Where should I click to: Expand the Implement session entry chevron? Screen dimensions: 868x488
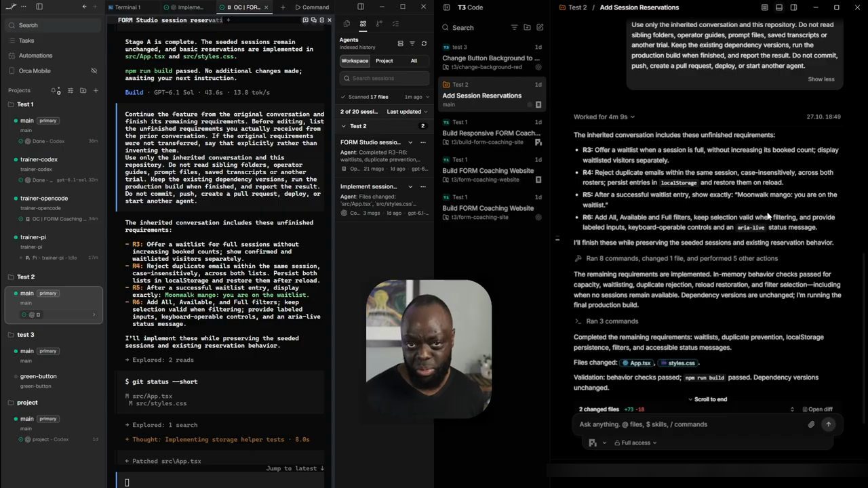tap(410, 186)
